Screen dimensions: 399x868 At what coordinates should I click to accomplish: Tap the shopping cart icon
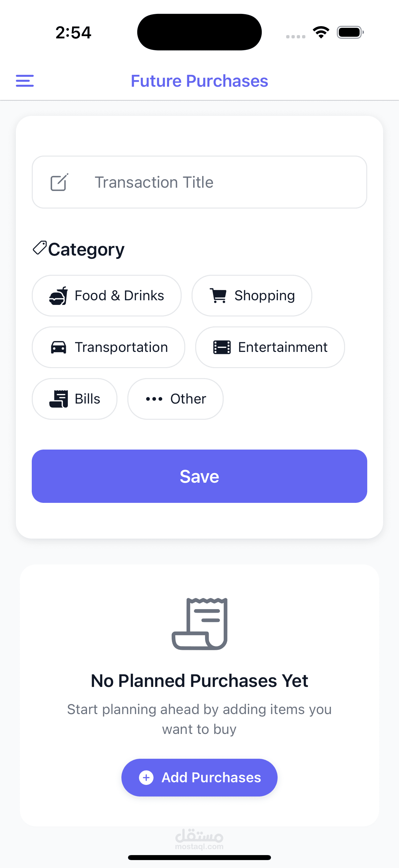tap(218, 296)
